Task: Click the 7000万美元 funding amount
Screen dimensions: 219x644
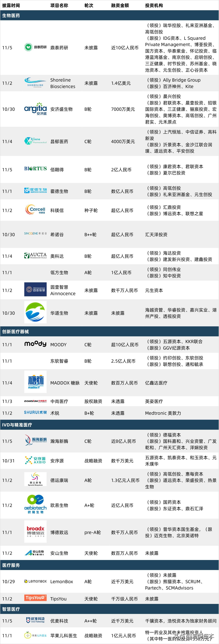Action: [123, 109]
